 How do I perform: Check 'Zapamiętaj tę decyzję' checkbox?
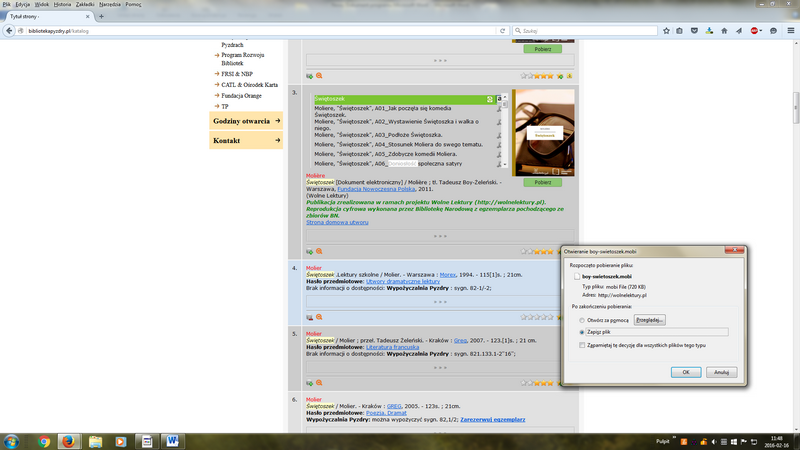pos(582,345)
